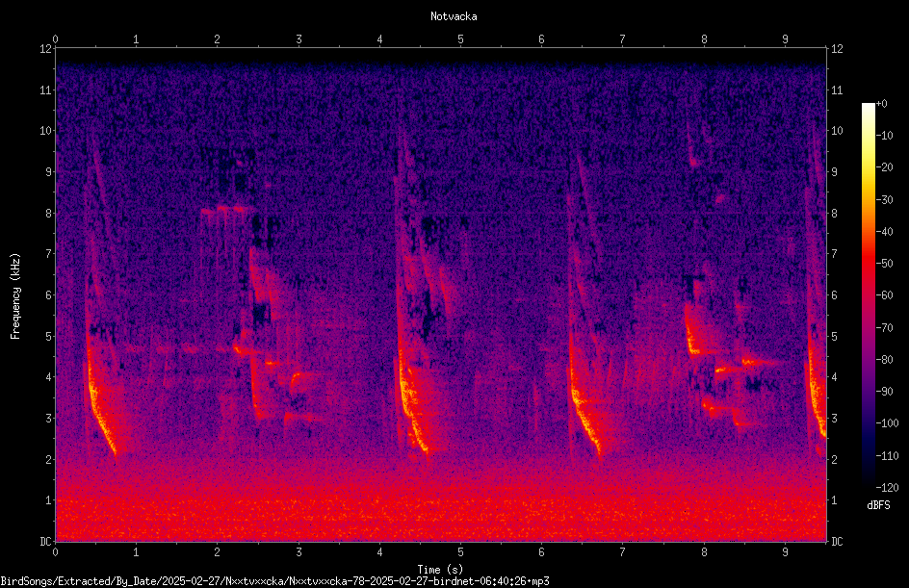Click the 2 second tick on top time axis

tap(217, 39)
